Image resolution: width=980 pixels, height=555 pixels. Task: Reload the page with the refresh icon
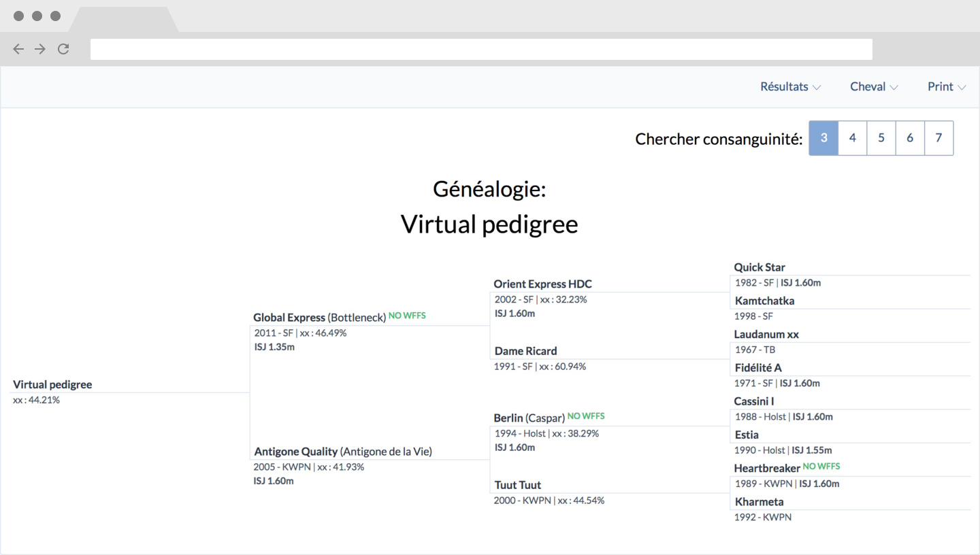click(x=63, y=49)
